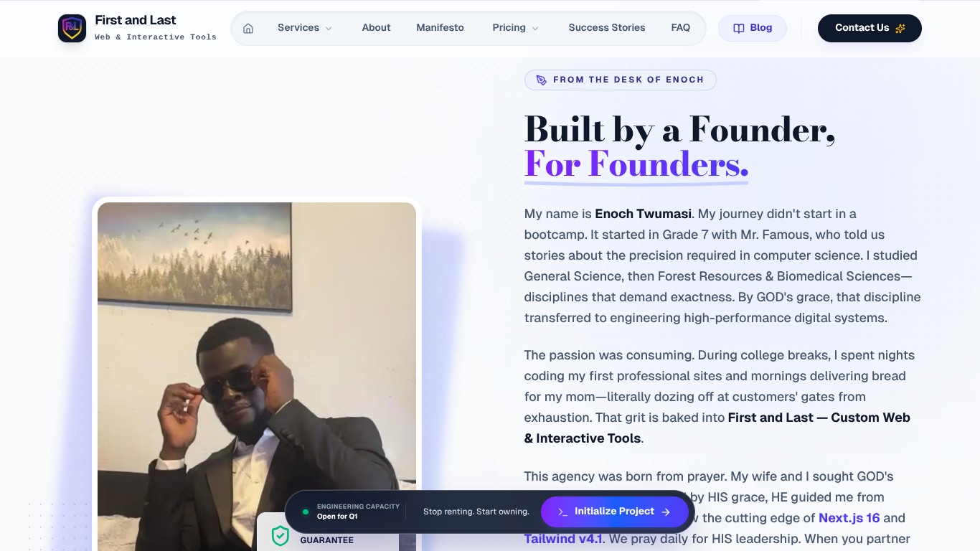The height and width of the screenshot is (551, 980).
Task: Select FAQ in the navigation bar
Action: pos(680,27)
